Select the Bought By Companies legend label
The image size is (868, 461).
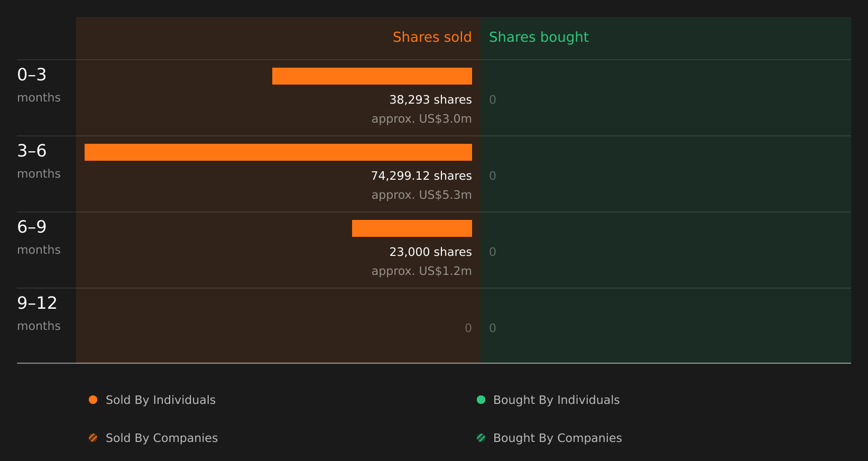coord(558,438)
